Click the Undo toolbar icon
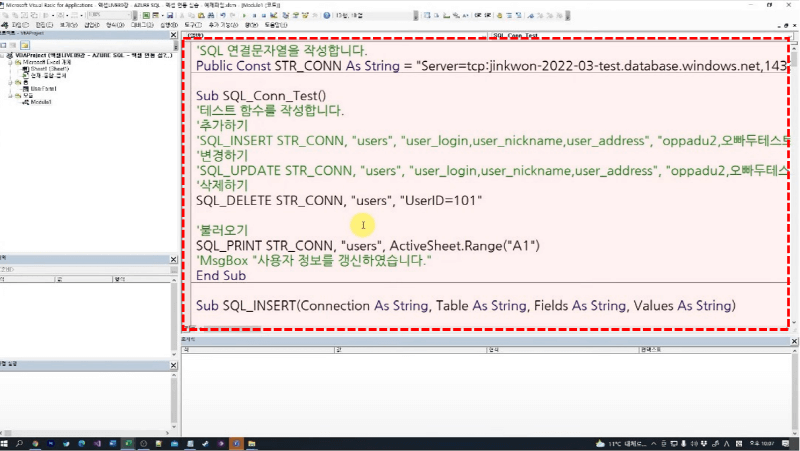The image size is (800, 451). tap(223, 15)
